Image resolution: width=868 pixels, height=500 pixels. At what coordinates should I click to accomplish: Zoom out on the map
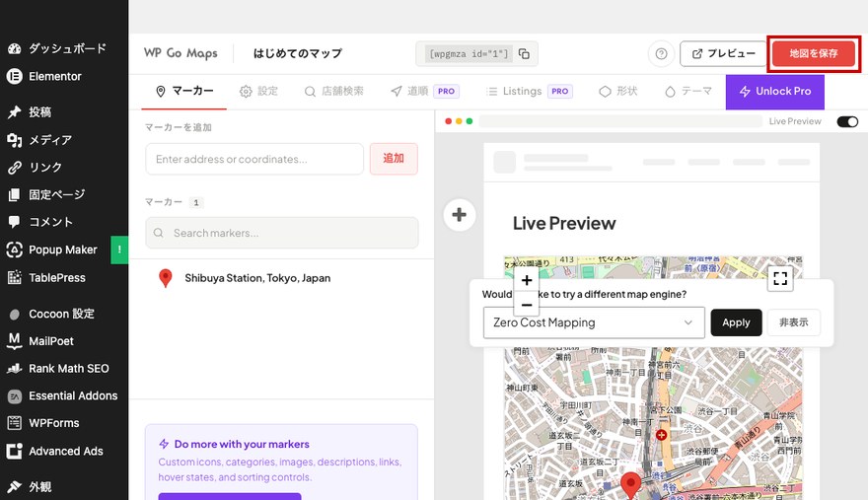[527, 304]
